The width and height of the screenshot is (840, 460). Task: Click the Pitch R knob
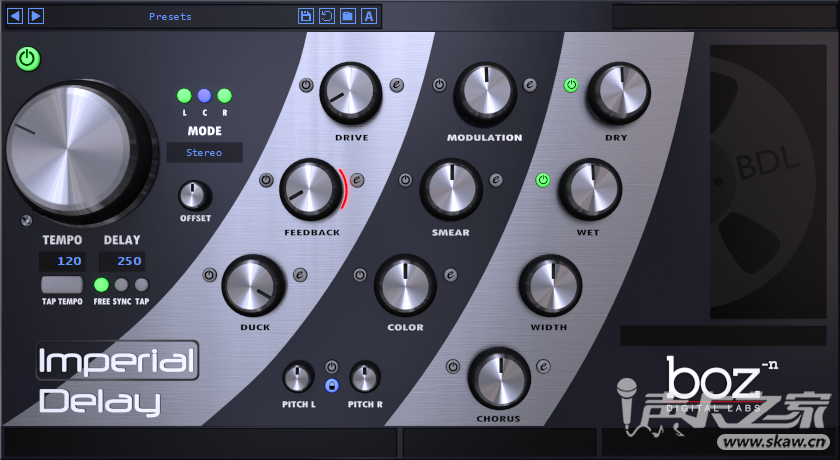(365, 377)
